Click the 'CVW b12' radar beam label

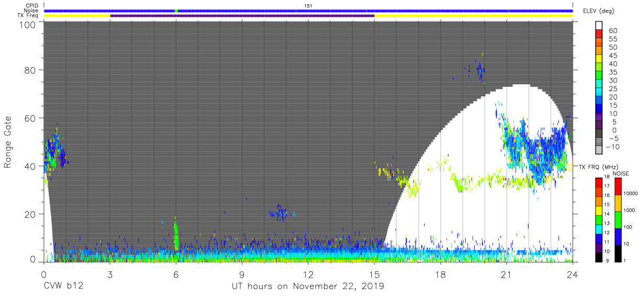[x=63, y=287]
